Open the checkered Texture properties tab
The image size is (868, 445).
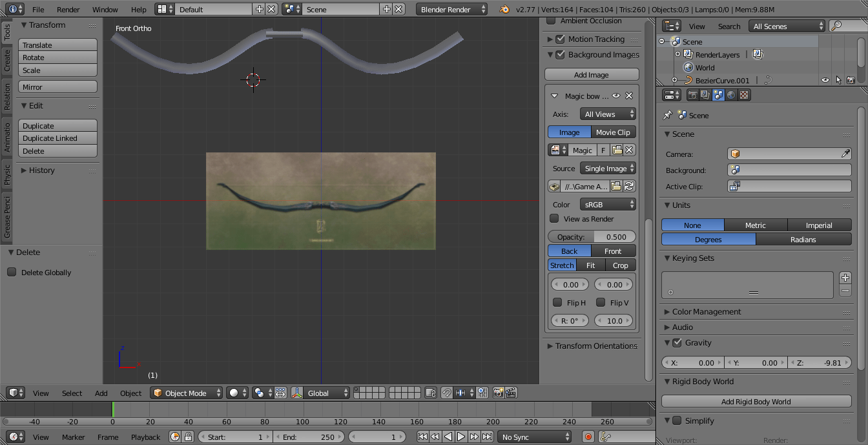(x=745, y=94)
